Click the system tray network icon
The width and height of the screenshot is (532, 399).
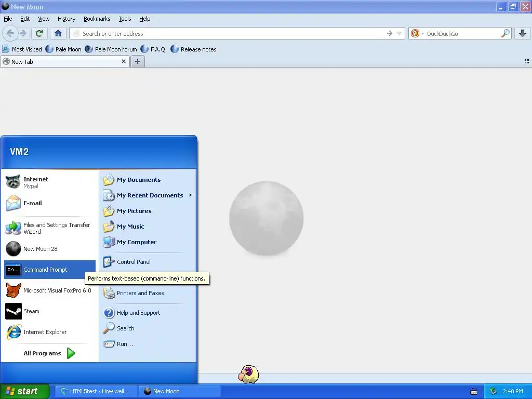click(x=493, y=391)
